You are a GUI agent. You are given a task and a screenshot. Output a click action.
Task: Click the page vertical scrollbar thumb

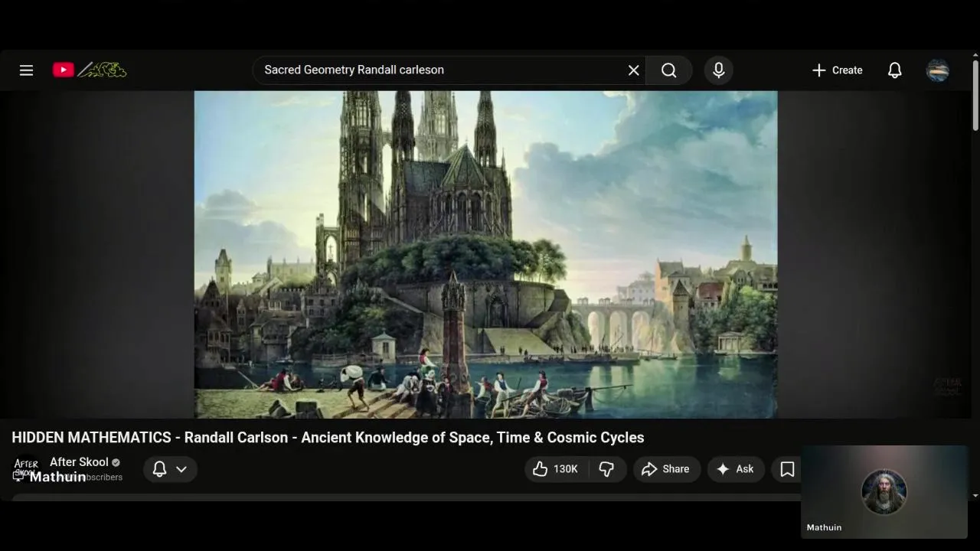pos(975,96)
